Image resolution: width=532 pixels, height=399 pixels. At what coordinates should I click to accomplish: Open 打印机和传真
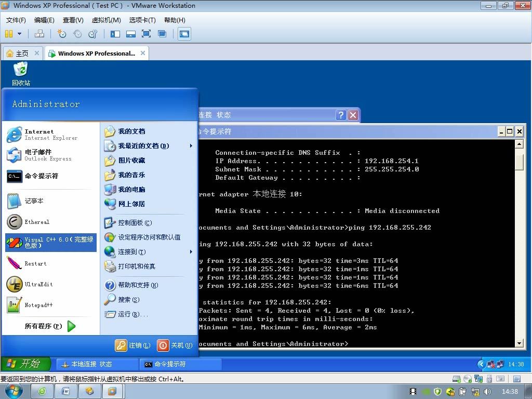149,267
